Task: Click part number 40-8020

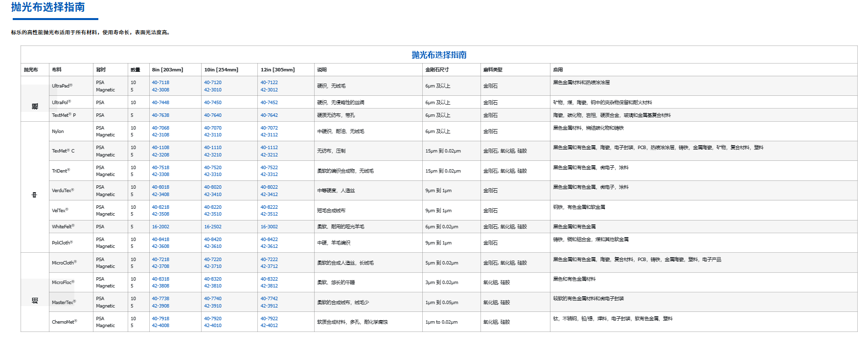Action: [x=213, y=187]
